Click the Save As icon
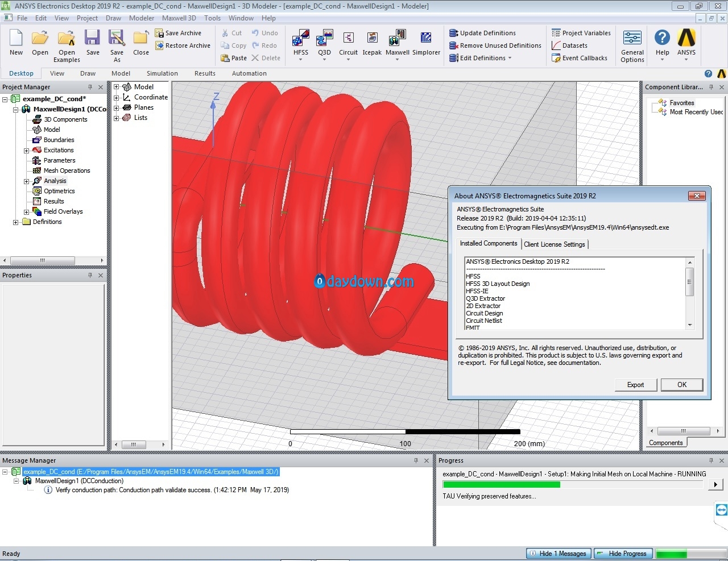Viewport: 728px width, 561px height. tap(117, 39)
